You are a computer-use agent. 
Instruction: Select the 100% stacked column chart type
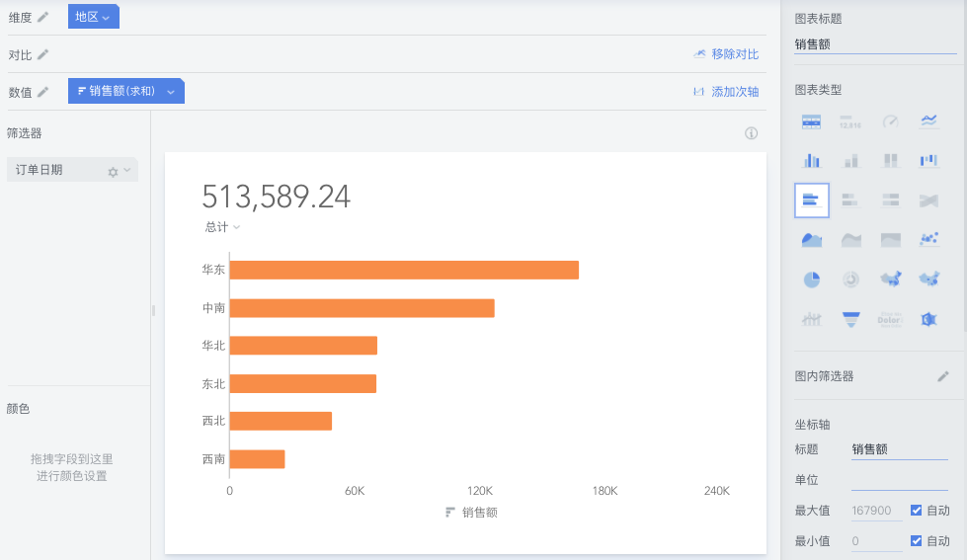point(890,160)
